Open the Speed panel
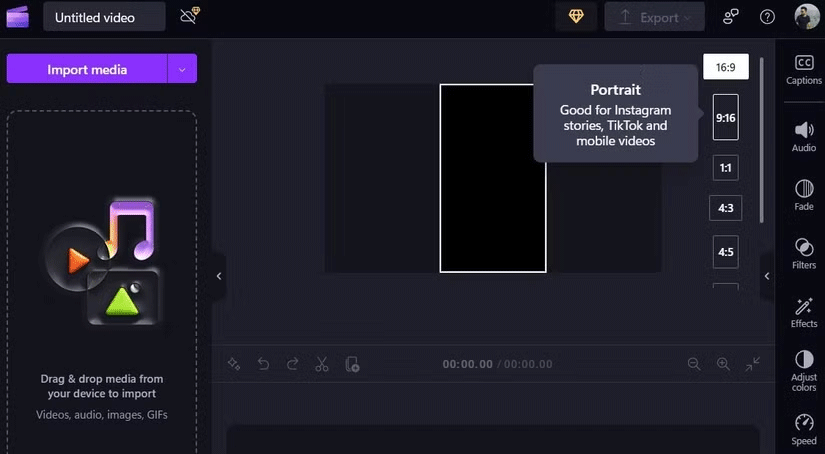Screen dimensions: 825x454 click(804, 430)
